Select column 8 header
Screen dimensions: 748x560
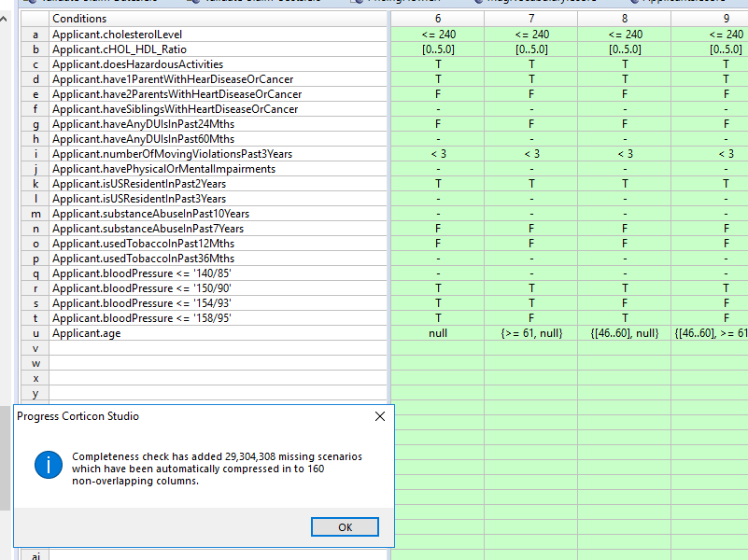(x=624, y=19)
